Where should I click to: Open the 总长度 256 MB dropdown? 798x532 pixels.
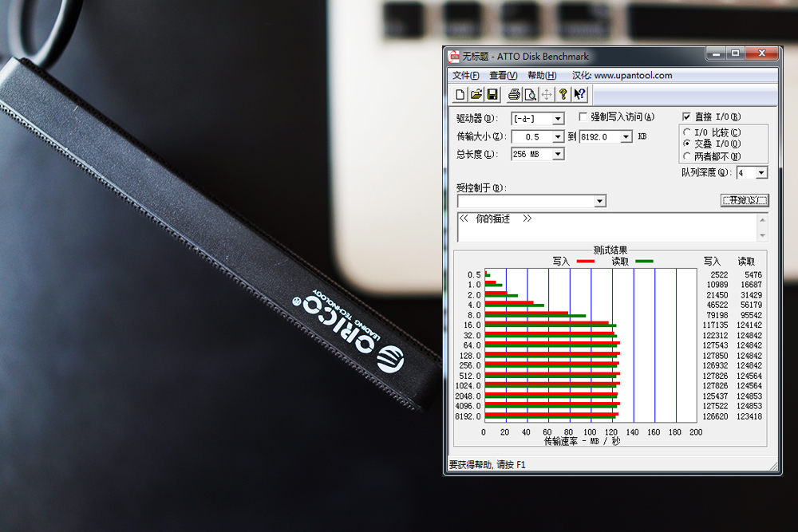[558, 154]
